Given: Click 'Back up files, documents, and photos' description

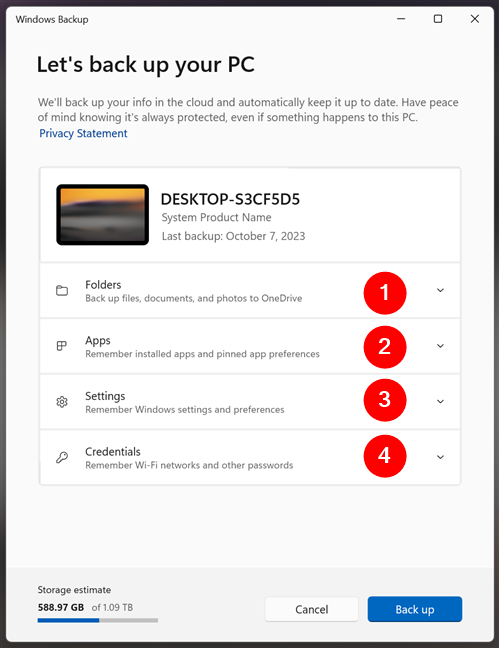Looking at the screenshot, I should 194,298.
